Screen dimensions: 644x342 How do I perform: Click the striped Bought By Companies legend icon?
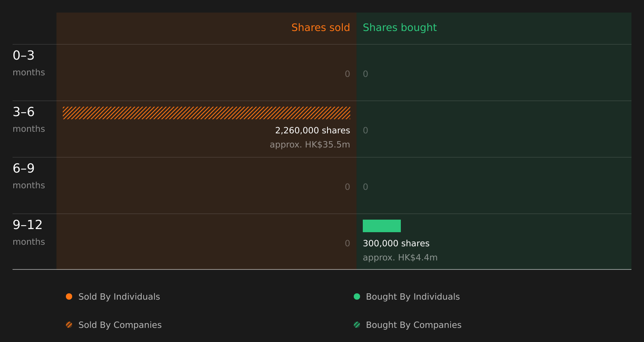[x=357, y=325]
